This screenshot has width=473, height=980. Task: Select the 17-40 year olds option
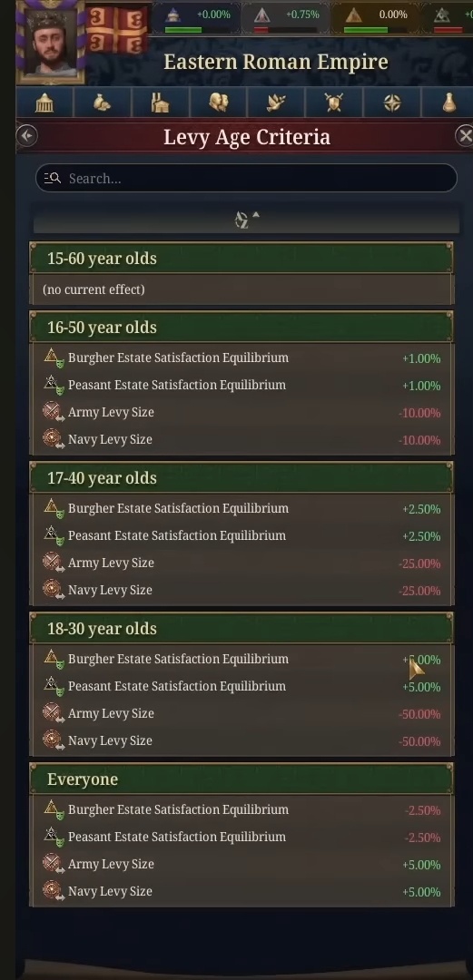pyautogui.click(x=241, y=477)
